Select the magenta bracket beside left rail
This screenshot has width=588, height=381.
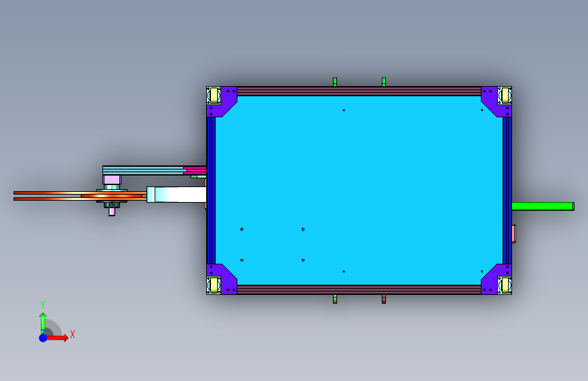pyautogui.click(x=195, y=170)
